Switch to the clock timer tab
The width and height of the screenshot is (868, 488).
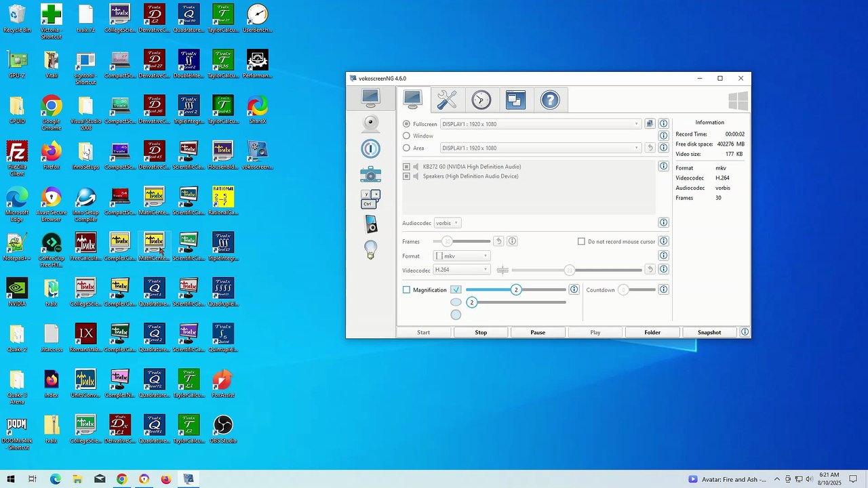[481, 100]
